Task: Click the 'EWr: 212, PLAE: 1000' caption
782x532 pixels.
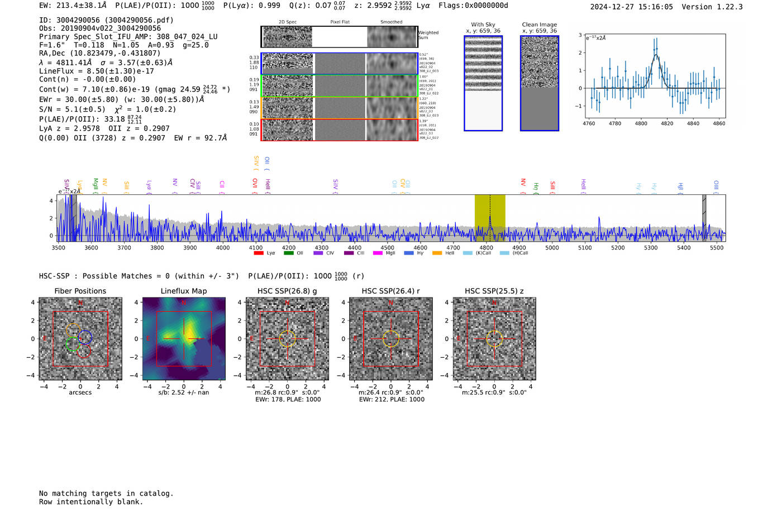Action: pyautogui.click(x=392, y=399)
